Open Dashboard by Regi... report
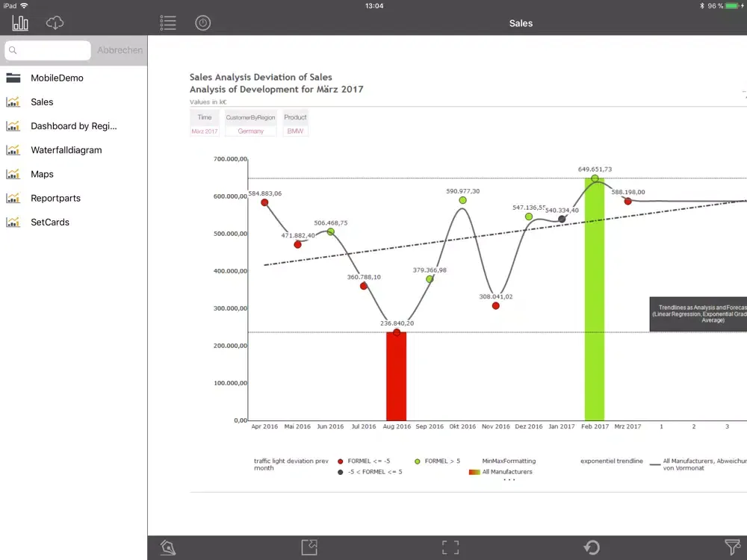Viewport: 747px width, 560px height. pos(73,125)
